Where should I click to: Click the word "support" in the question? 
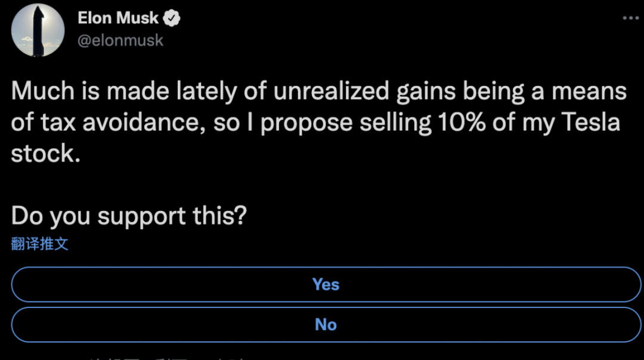point(143,217)
